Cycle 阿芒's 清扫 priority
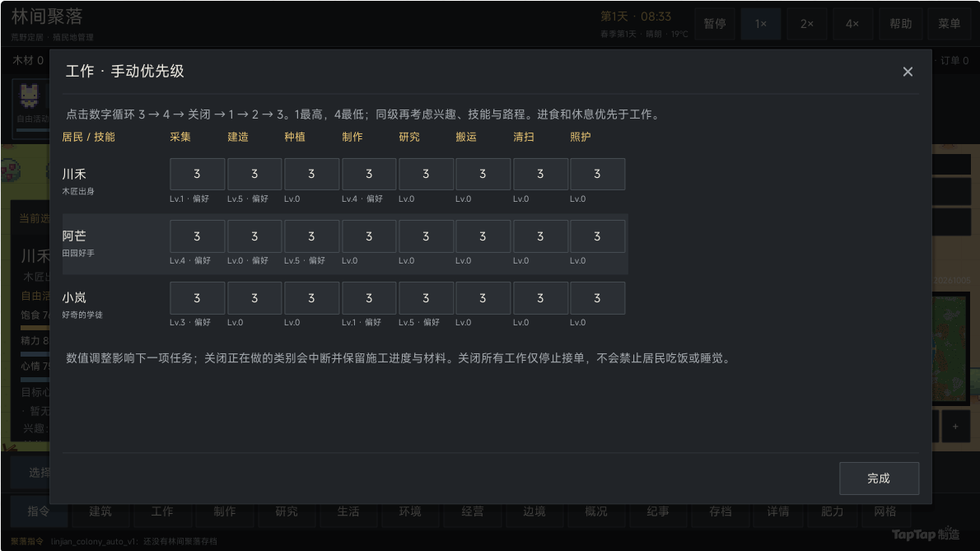This screenshot has width=980, height=551. point(540,236)
